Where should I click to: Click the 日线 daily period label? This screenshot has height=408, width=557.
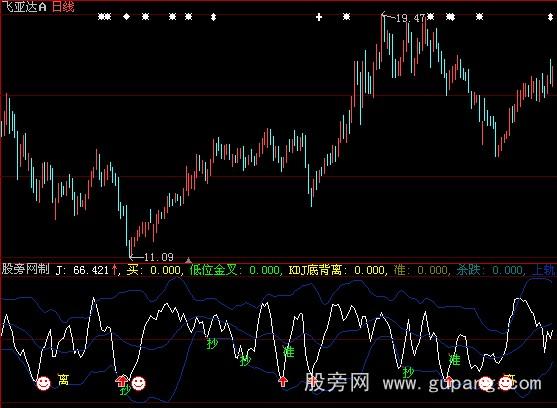tap(63, 6)
